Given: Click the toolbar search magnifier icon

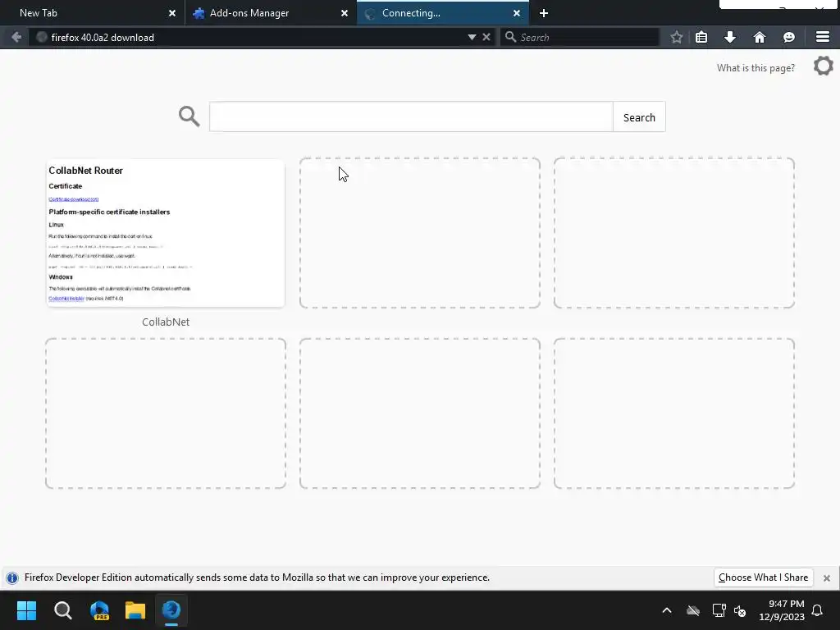Looking at the screenshot, I should [510, 37].
